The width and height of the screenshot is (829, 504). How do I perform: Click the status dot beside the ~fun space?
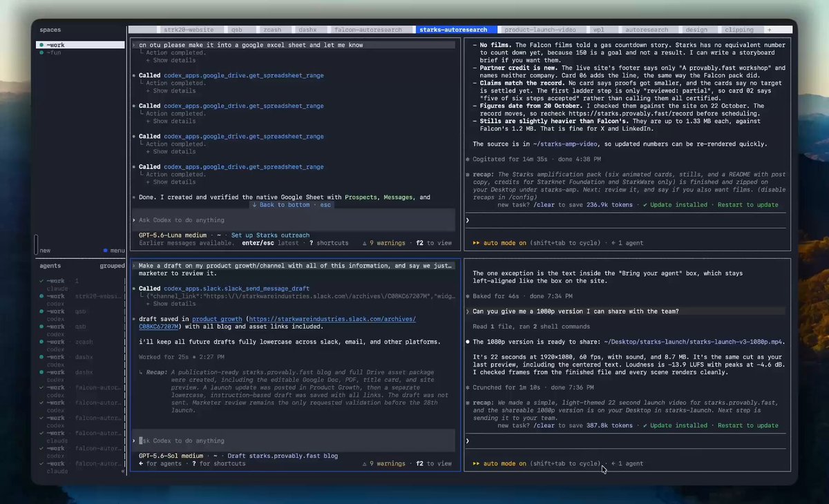point(41,52)
